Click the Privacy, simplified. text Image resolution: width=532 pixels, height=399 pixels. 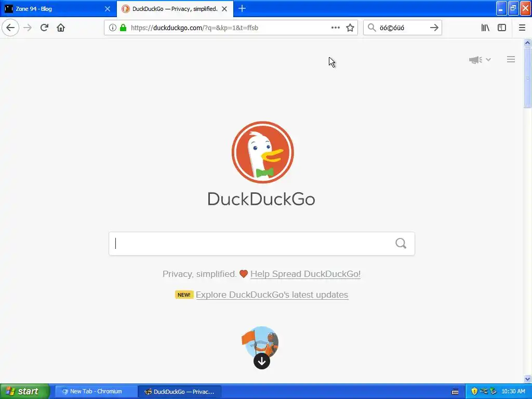tap(199, 274)
